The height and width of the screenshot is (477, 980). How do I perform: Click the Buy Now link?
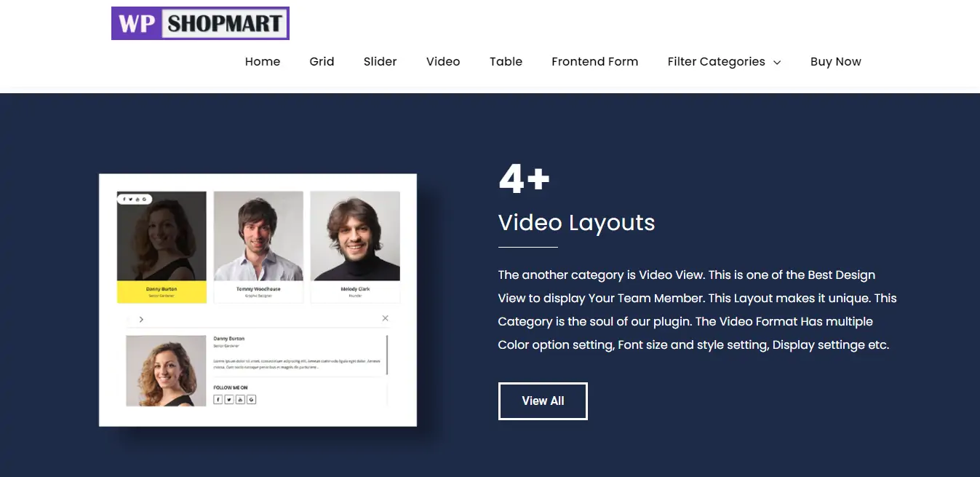click(836, 62)
